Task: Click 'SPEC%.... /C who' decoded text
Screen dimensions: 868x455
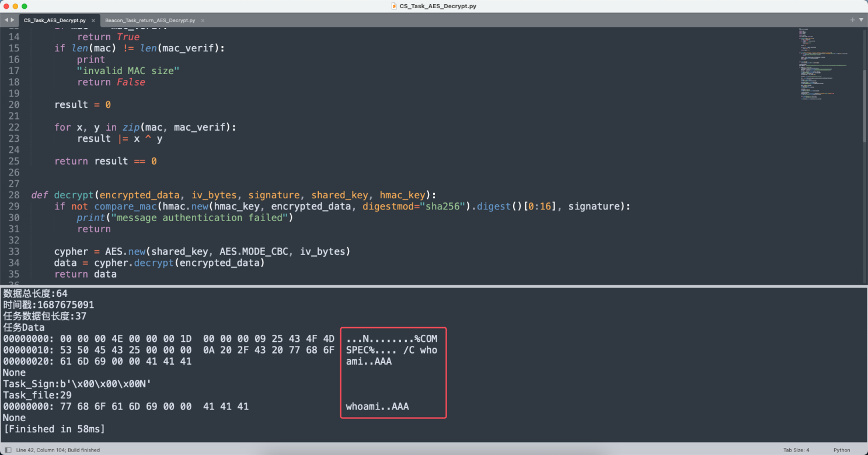Action: [x=391, y=350]
